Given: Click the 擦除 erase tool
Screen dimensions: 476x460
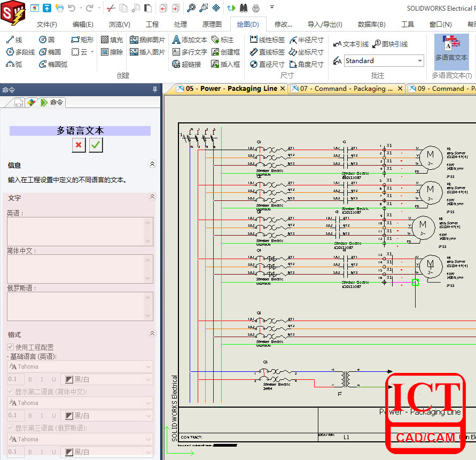Looking at the screenshot, I should coord(112,52).
